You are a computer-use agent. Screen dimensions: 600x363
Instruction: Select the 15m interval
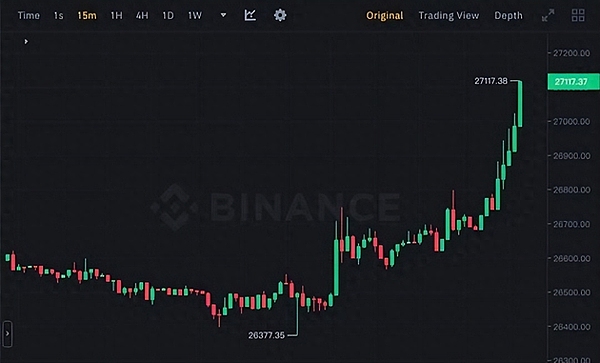[x=87, y=16]
